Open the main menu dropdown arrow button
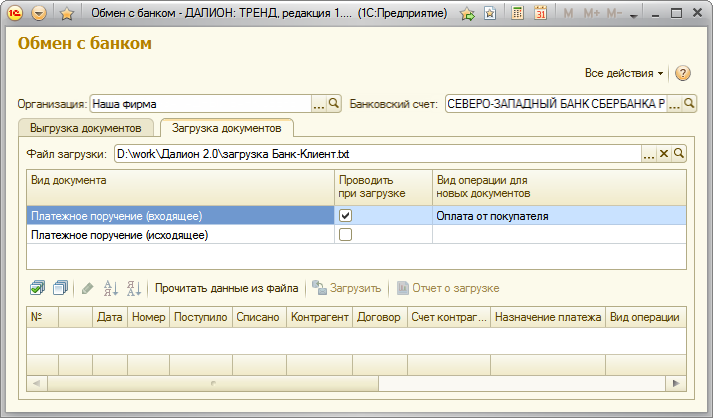The height and width of the screenshot is (418, 713). [39, 13]
